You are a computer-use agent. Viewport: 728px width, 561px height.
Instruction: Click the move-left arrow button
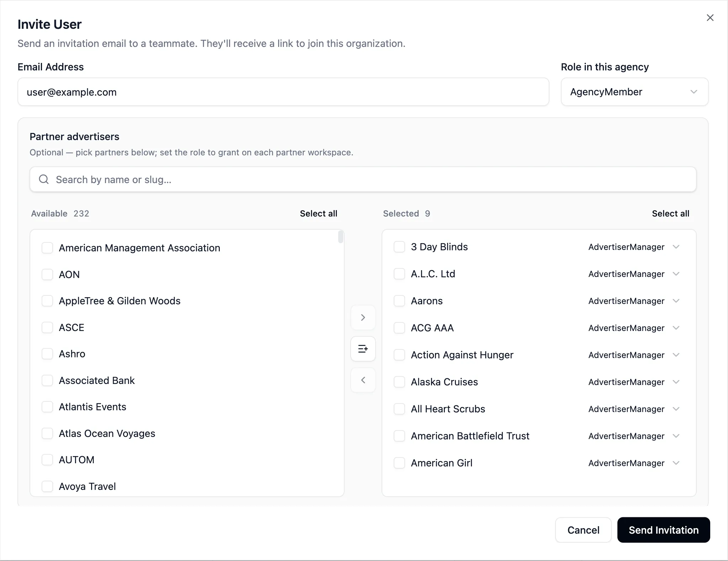point(363,380)
